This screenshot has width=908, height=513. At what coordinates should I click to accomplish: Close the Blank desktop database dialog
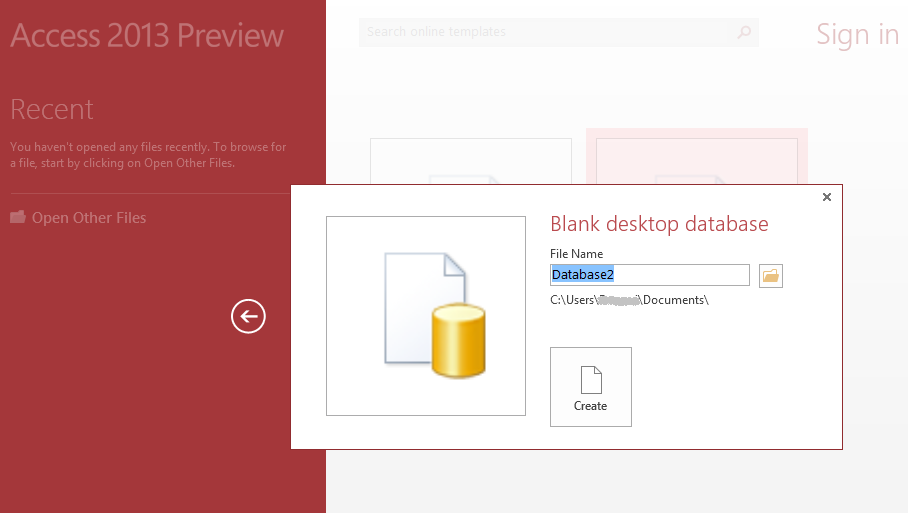click(x=827, y=197)
